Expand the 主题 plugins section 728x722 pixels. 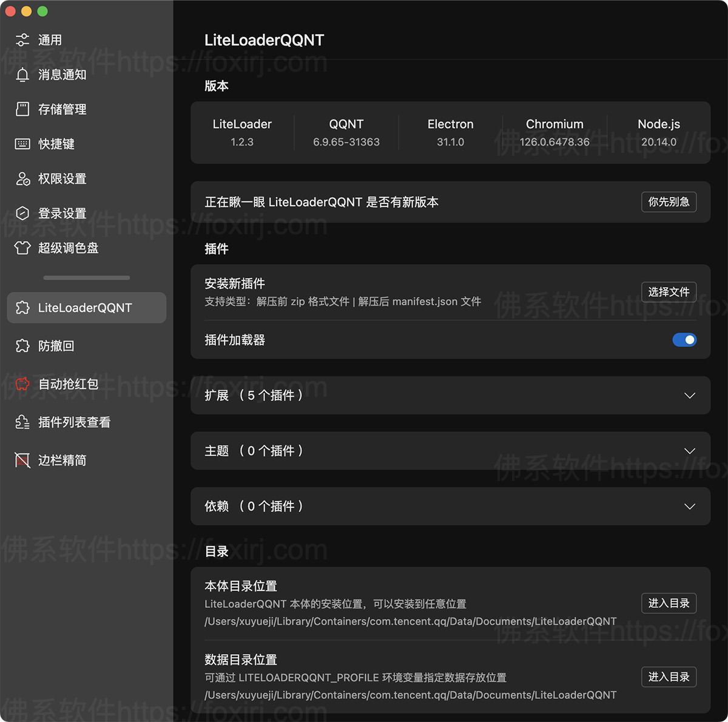[689, 451]
